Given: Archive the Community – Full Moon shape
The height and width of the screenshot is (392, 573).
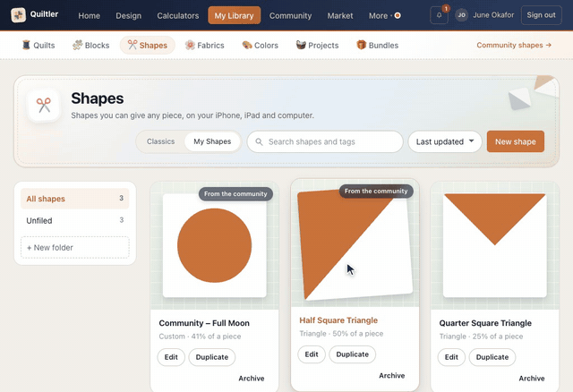Looking at the screenshot, I should [x=252, y=378].
